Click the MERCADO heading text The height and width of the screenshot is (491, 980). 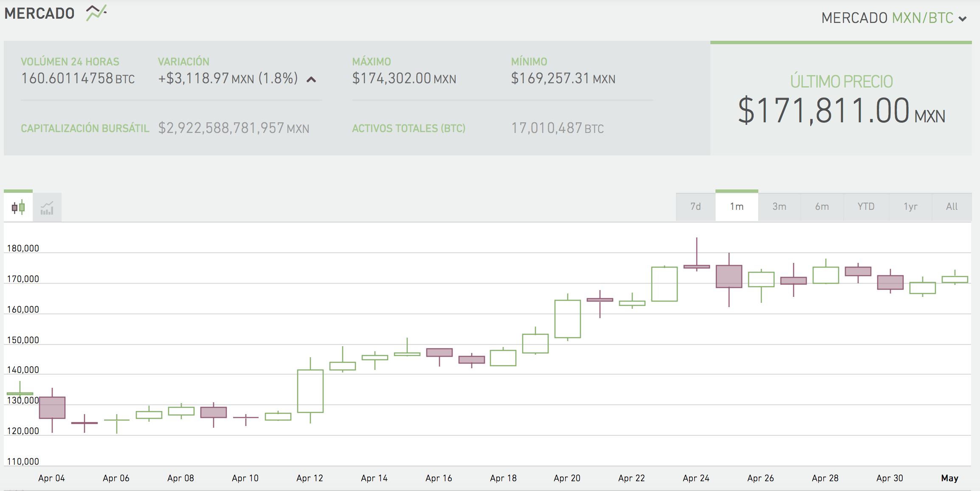[x=39, y=14]
